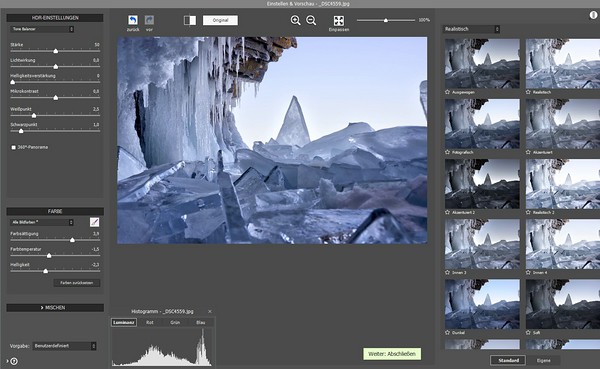Pick a color with the brush icon in FARBE
Screen dimensions: 600x369
[94, 222]
